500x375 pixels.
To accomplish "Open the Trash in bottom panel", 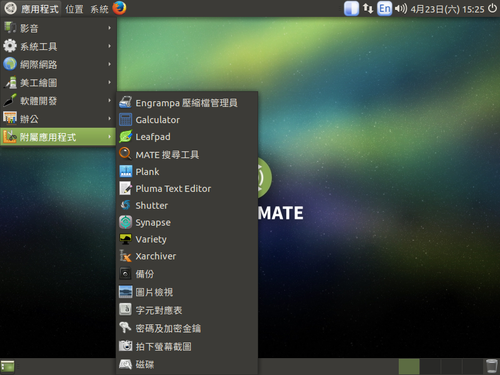I will 491,366.
